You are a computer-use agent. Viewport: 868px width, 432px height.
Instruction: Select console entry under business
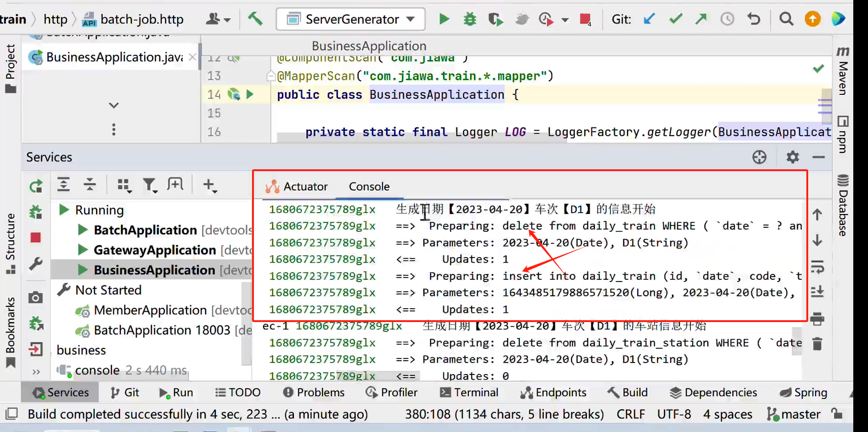click(98, 370)
